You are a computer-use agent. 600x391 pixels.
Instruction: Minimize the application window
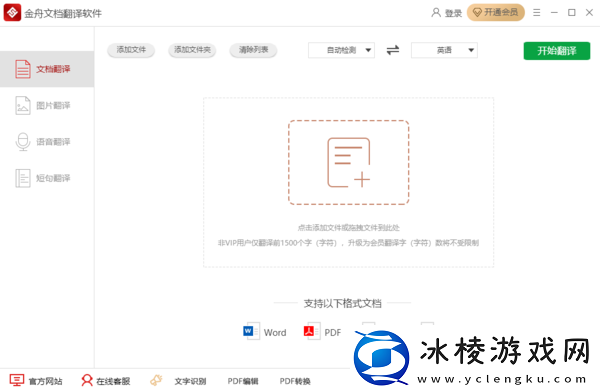pos(554,13)
